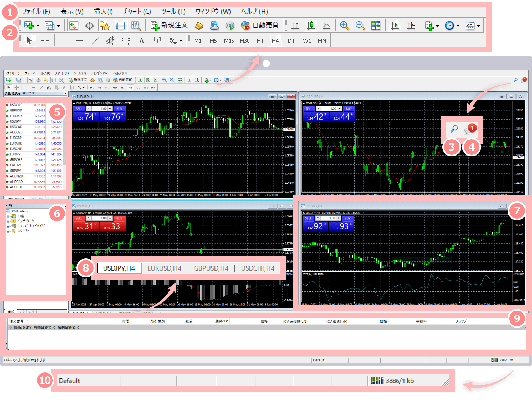Open chat notification bubble with badge
The width and height of the screenshot is (532, 403).
(470, 129)
